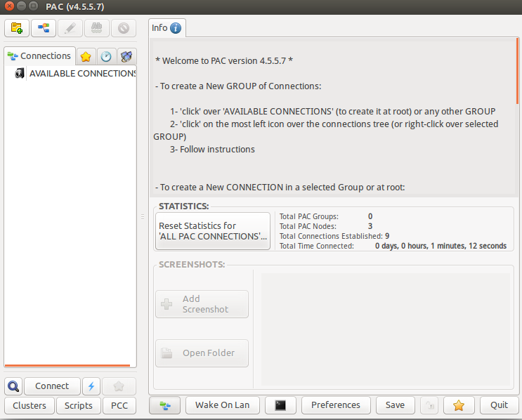Click the Info tab's blue info icon
522x420 pixels.
click(176, 28)
